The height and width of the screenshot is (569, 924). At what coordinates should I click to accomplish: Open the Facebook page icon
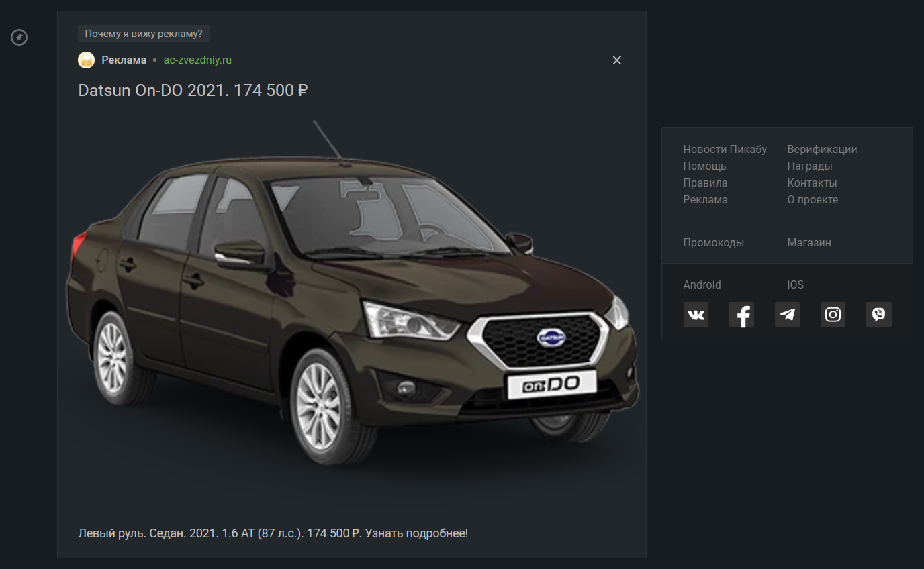(x=741, y=314)
